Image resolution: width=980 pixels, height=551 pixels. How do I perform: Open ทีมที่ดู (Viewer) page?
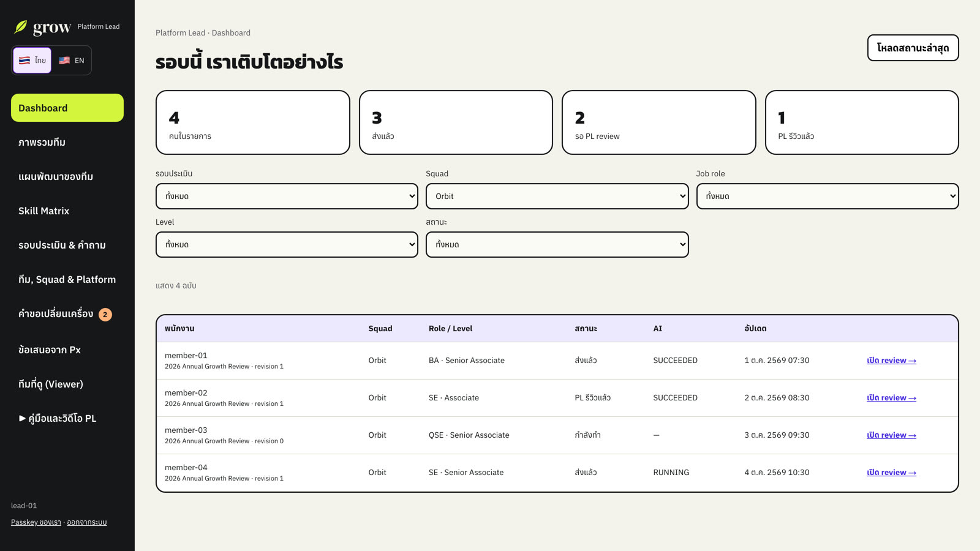pyautogui.click(x=67, y=384)
